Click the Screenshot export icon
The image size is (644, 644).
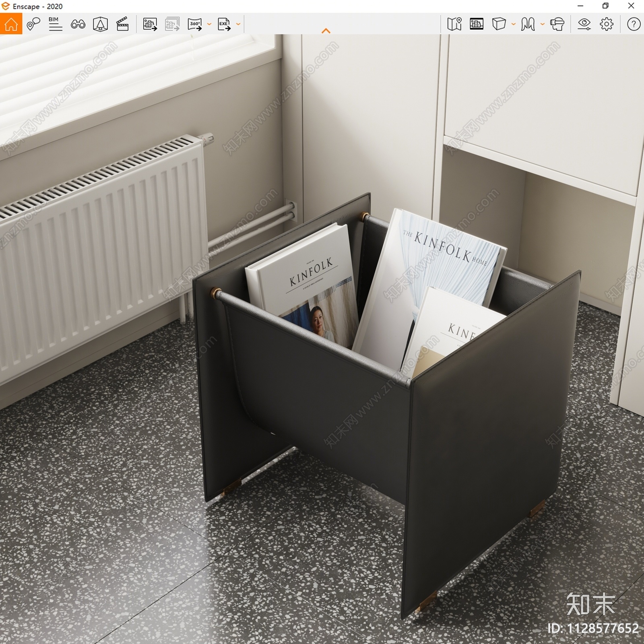(150, 24)
